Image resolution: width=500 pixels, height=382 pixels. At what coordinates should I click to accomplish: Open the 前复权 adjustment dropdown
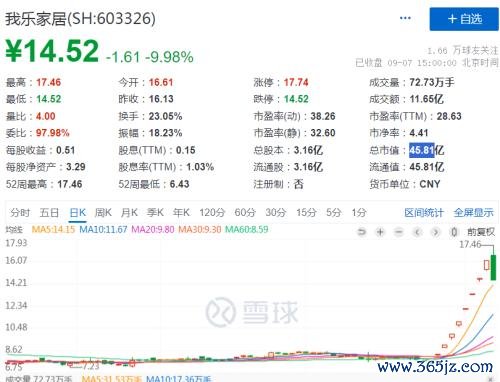click(481, 232)
